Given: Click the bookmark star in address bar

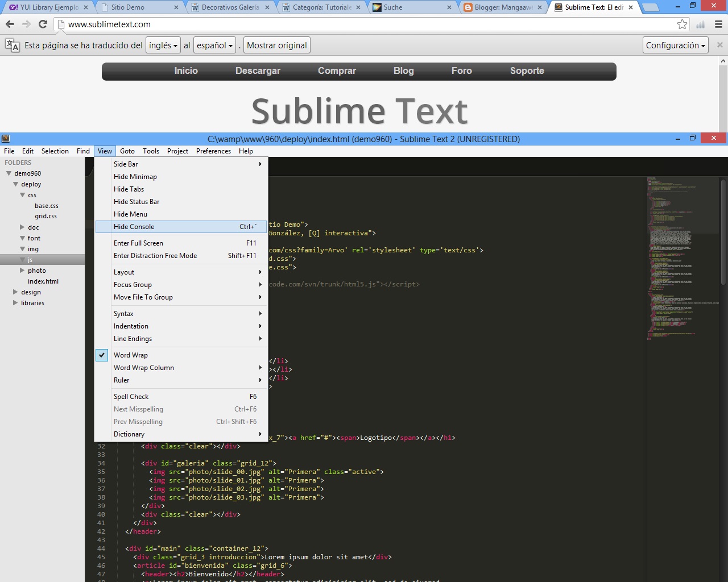Looking at the screenshot, I should [x=682, y=24].
